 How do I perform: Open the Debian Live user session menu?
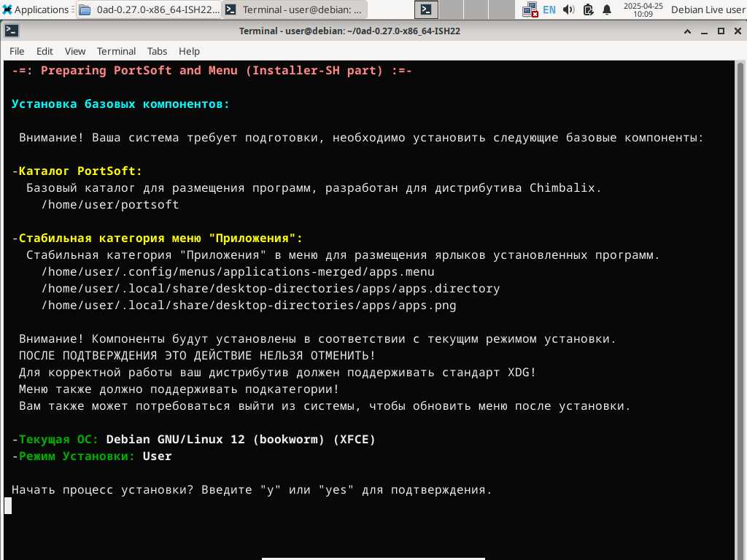point(708,9)
